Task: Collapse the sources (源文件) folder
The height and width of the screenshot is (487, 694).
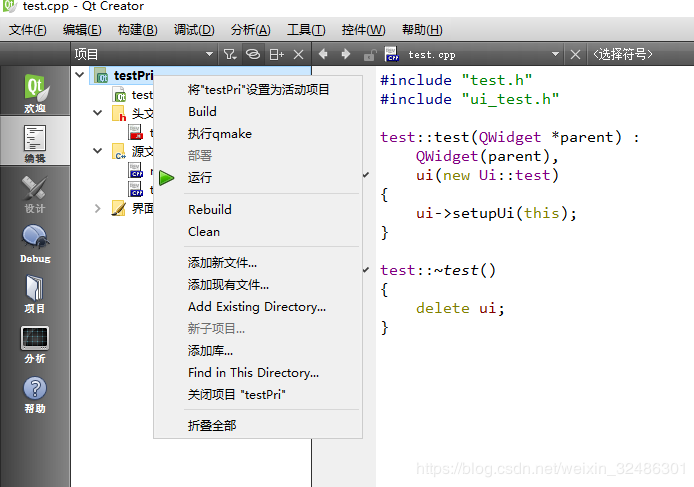Action: click(x=97, y=151)
